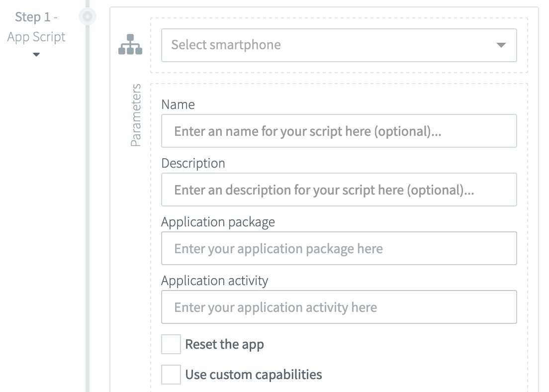Click into the Application activity field

pos(339,307)
